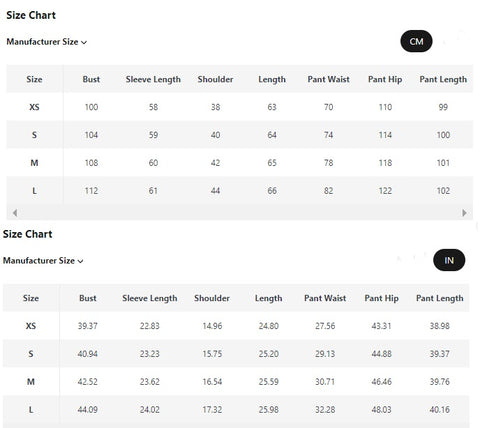Select the Bust column header in CM table
480x428 pixels.
[x=91, y=79]
